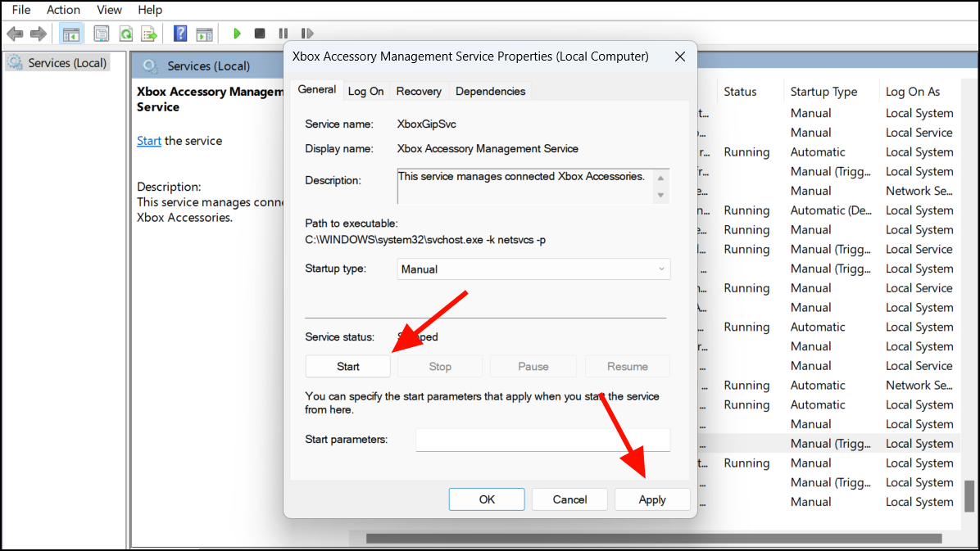Open the Action menu
The height and width of the screenshot is (551, 980).
click(x=63, y=9)
